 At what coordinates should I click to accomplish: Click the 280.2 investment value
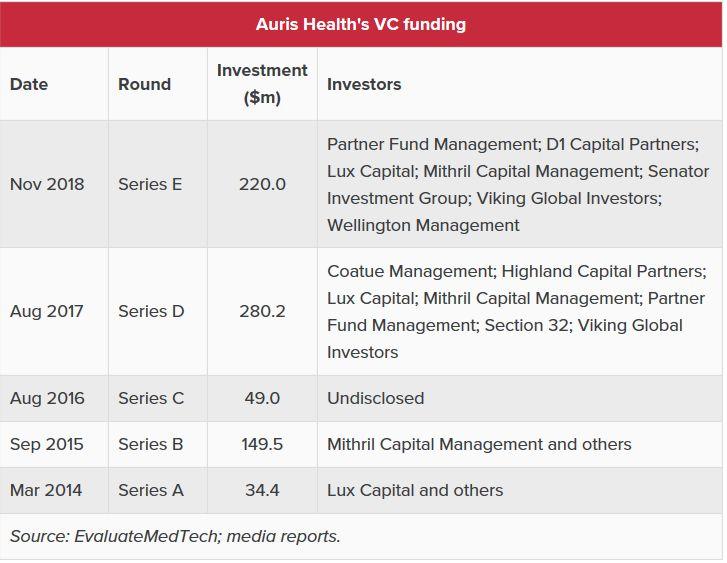[x=262, y=311]
